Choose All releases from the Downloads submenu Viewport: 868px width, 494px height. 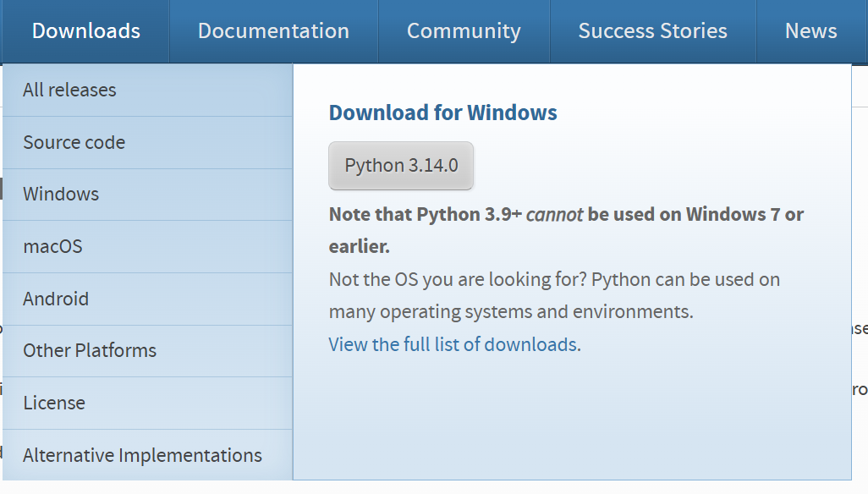coord(69,90)
